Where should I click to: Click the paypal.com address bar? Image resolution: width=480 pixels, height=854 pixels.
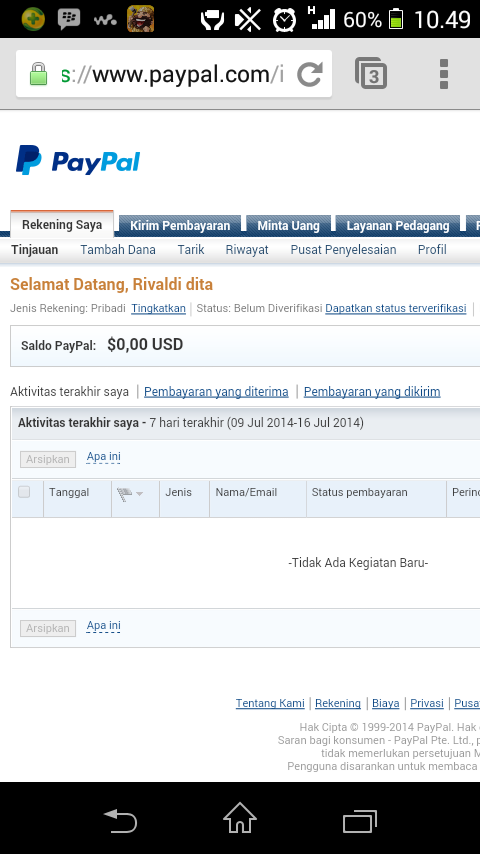(174, 74)
